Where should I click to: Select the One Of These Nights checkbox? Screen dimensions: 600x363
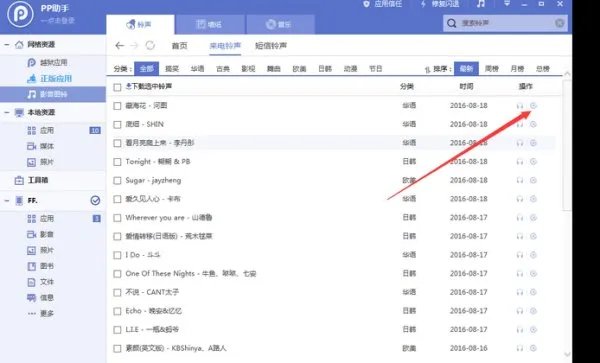click(117, 274)
